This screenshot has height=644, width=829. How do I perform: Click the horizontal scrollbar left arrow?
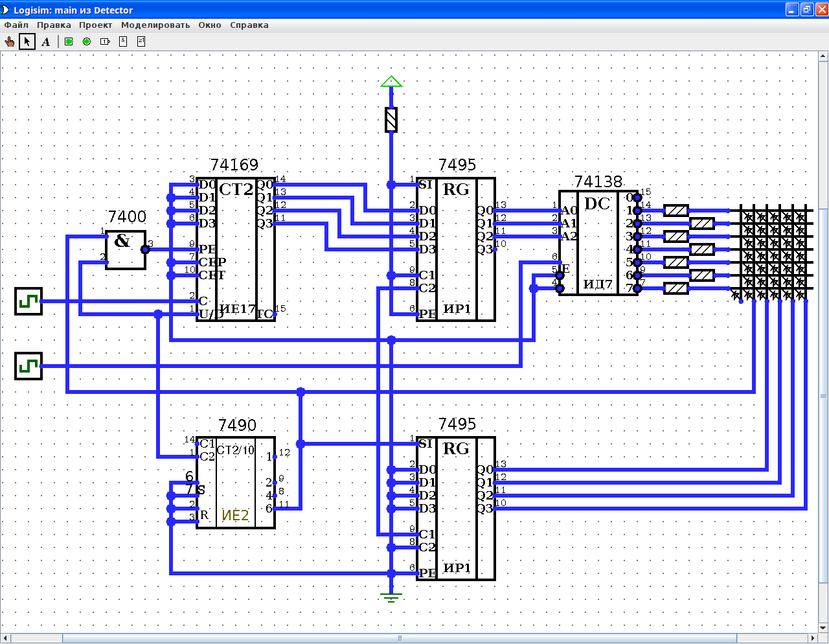[x=5, y=638]
